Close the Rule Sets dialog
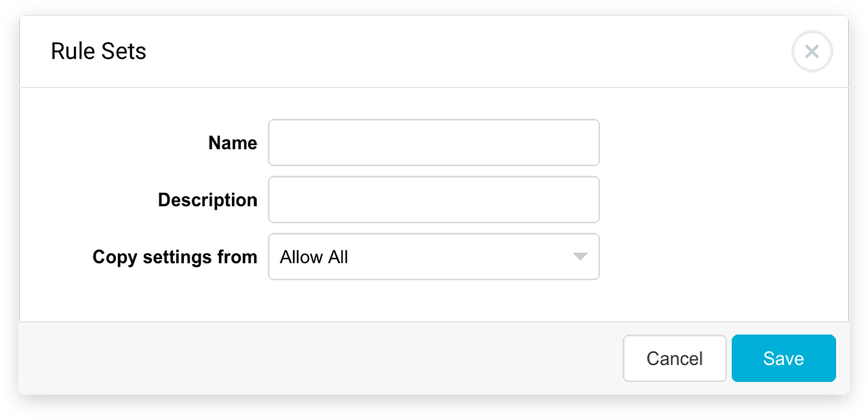 tap(812, 52)
